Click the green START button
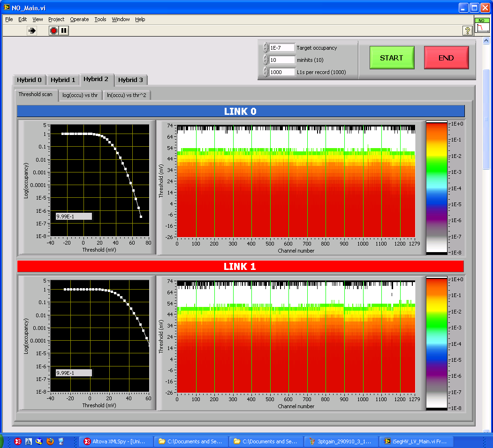This screenshot has height=448, width=493. [392, 58]
